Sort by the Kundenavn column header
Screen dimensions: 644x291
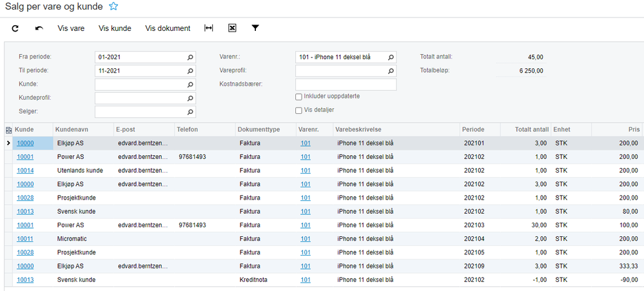[x=83, y=129]
